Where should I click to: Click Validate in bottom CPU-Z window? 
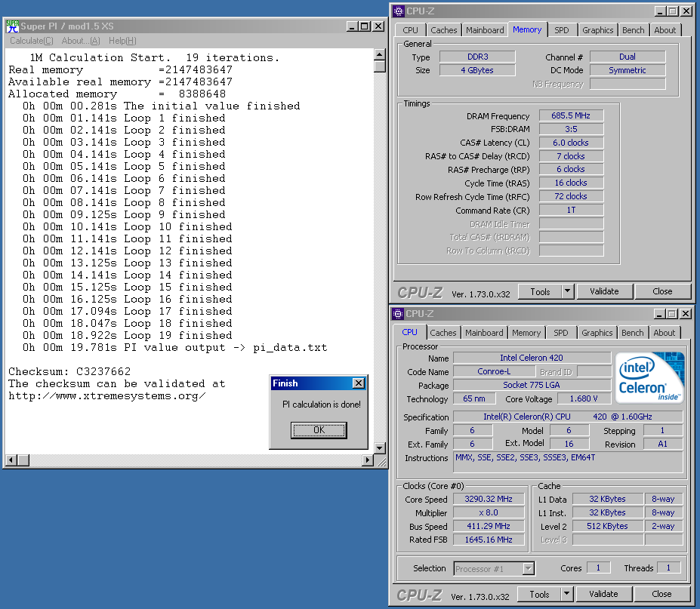(x=603, y=594)
